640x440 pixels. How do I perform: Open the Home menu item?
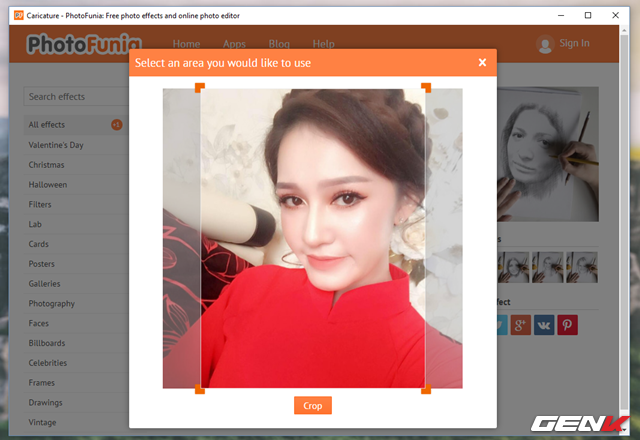[186, 44]
